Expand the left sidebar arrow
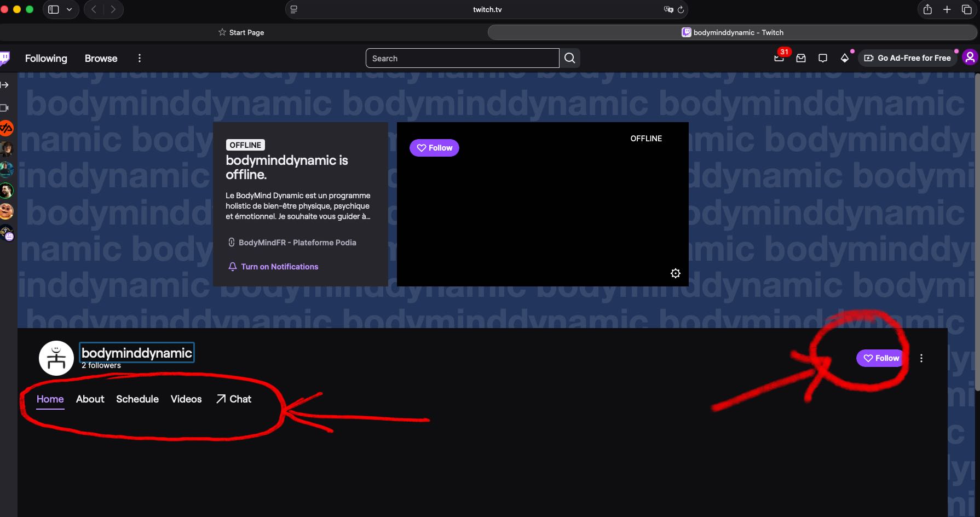The image size is (980, 517). pos(5,85)
